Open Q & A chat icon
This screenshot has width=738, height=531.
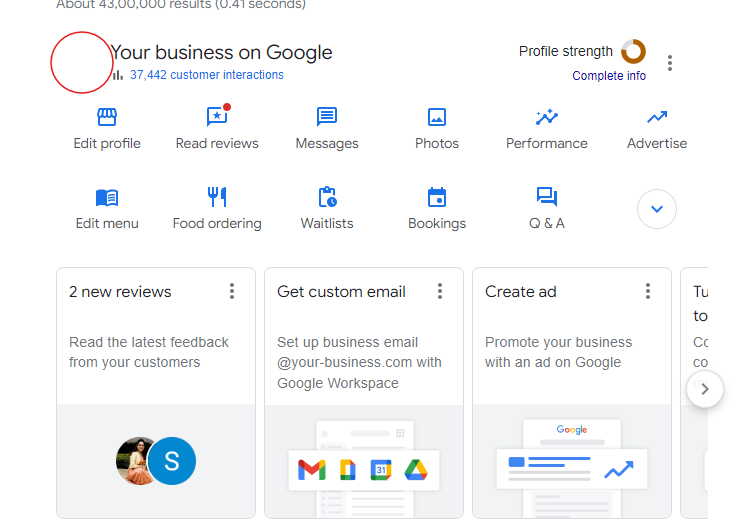pyautogui.click(x=547, y=197)
